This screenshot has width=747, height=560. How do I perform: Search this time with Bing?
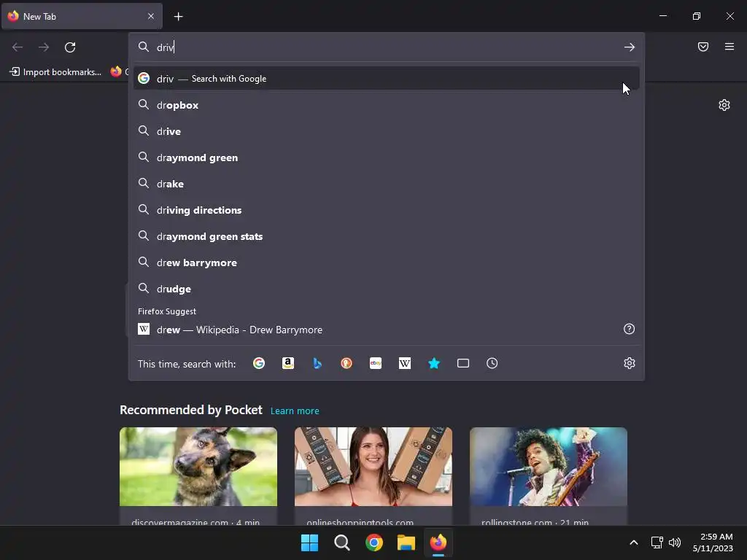click(317, 363)
